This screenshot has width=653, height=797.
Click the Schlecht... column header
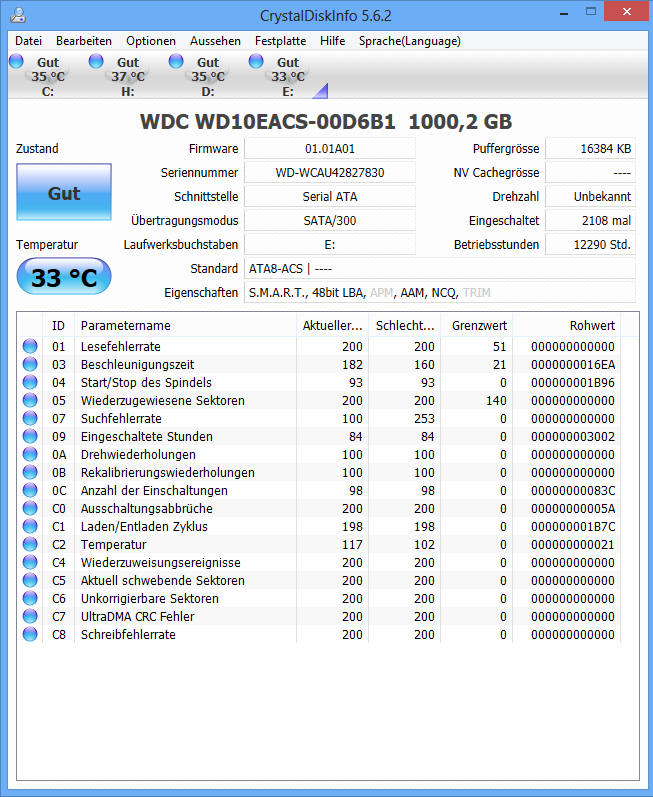tap(405, 325)
